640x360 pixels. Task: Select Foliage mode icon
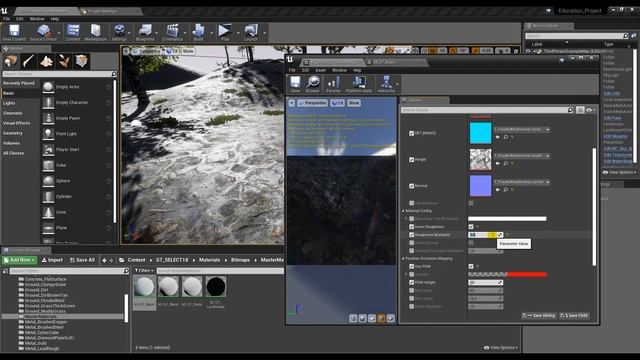(64, 61)
